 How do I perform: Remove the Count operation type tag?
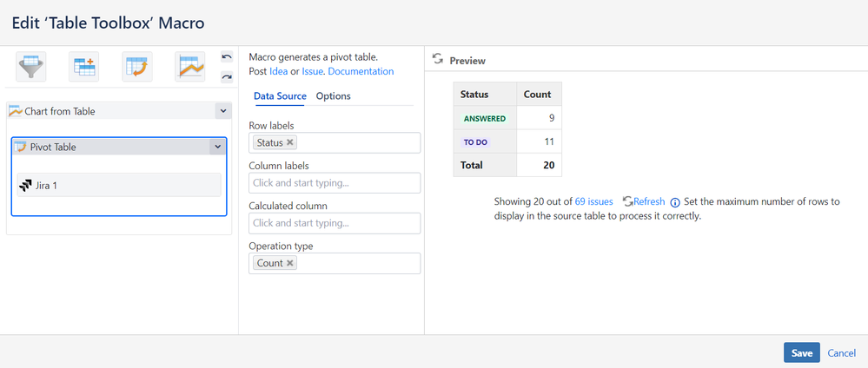point(290,263)
